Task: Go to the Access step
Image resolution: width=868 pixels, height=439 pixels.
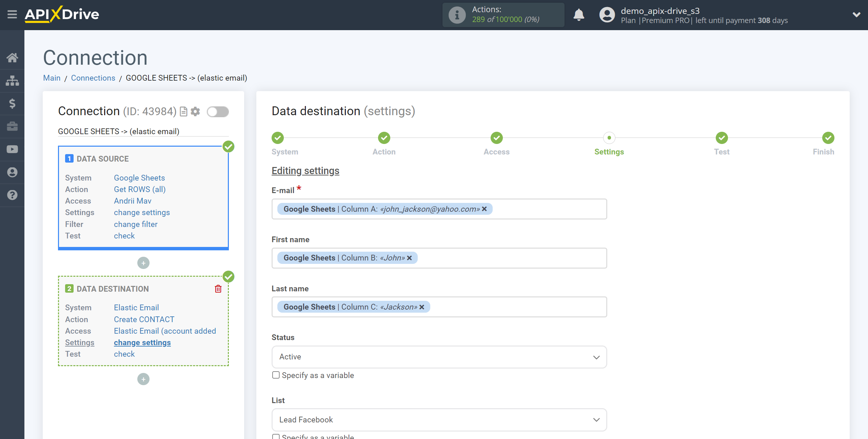Action: pyautogui.click(x=497, y=138)
